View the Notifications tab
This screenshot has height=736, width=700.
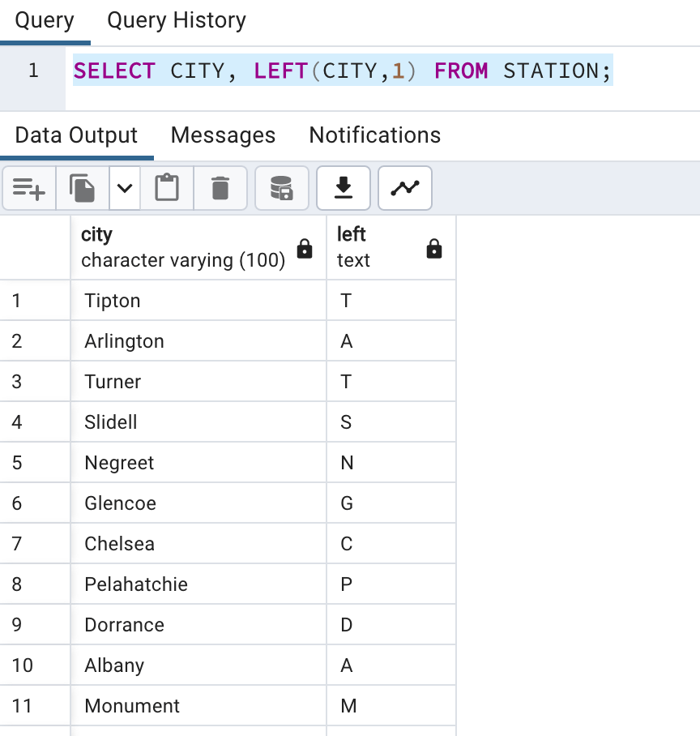[x=373, y=135]
